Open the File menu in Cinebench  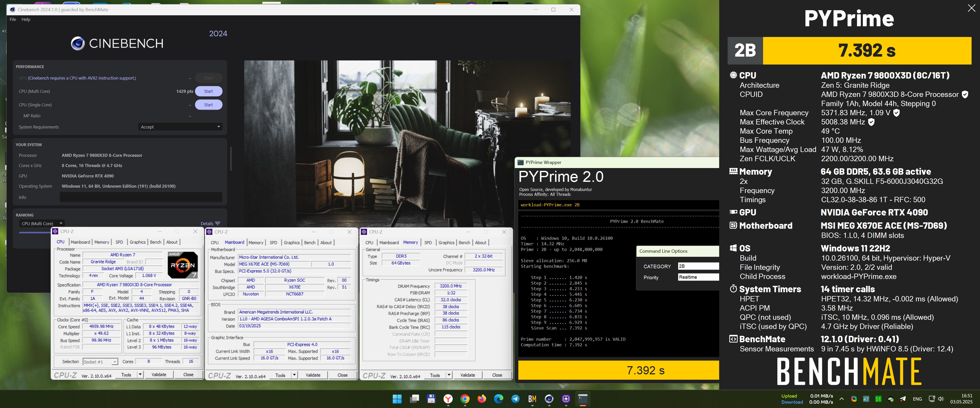click(13, 19)
